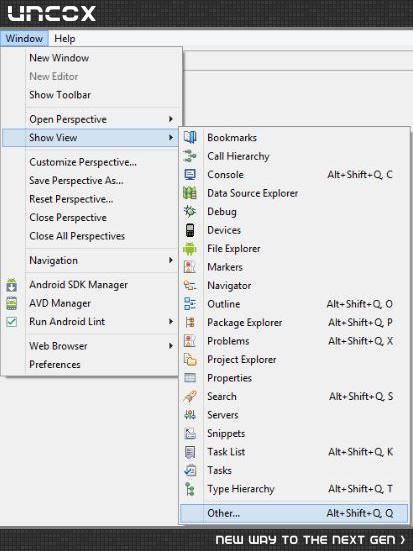
Task: Click the Android SDK Manager icon
Action: (x=12, y=285)
